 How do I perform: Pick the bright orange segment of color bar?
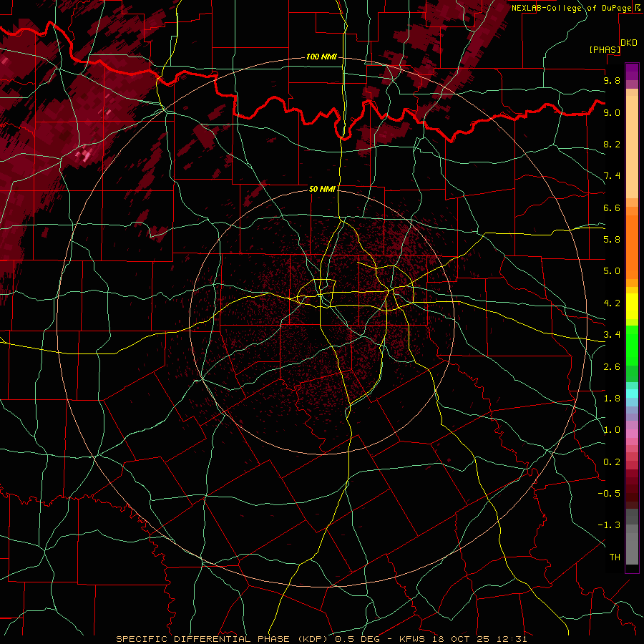(632, 248)
